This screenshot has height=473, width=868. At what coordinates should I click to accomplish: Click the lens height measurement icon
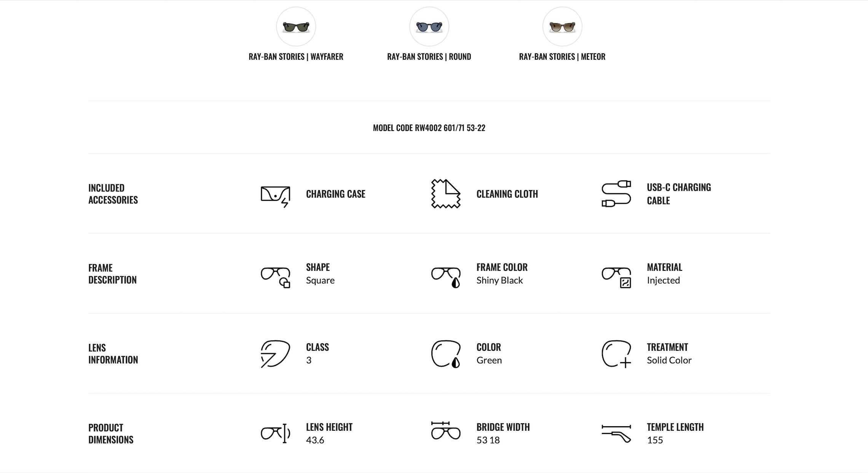275,433
